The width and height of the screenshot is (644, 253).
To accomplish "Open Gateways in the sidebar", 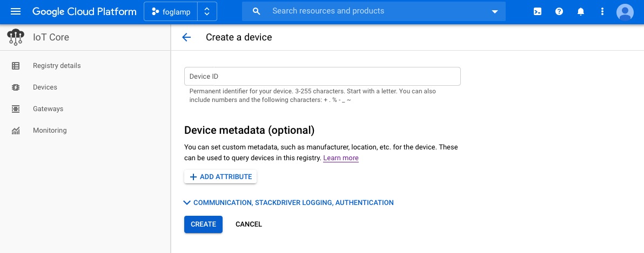I will (48, 108).
